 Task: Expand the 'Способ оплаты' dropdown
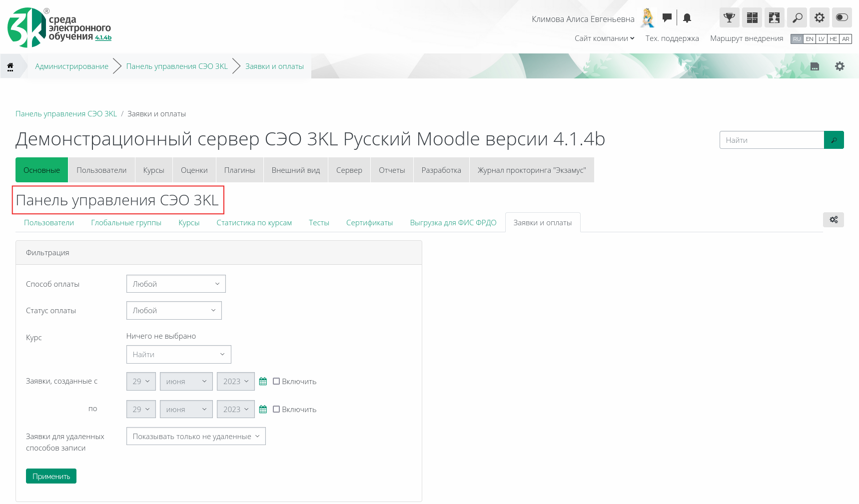point(176,284)
